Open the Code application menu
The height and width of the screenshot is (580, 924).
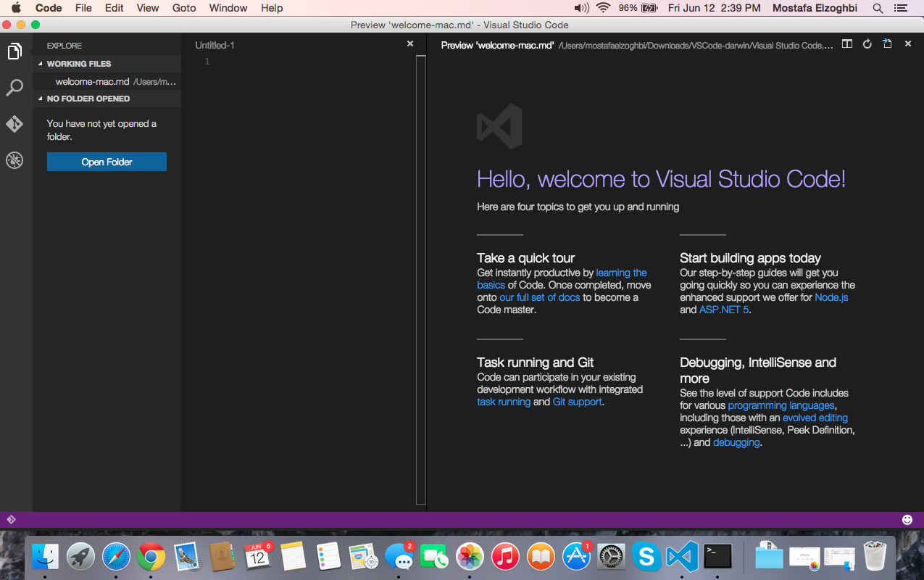click(49, 8)
